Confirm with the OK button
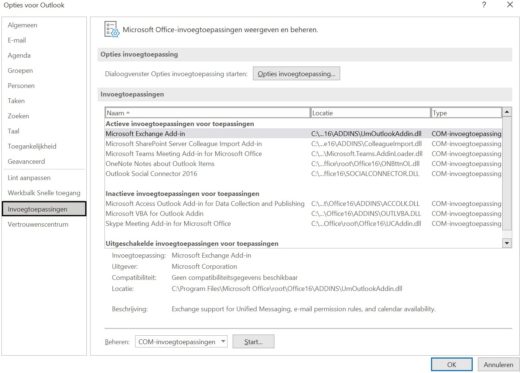The height and width of the screenshot is (373, 520). click(x=452, y=365)
